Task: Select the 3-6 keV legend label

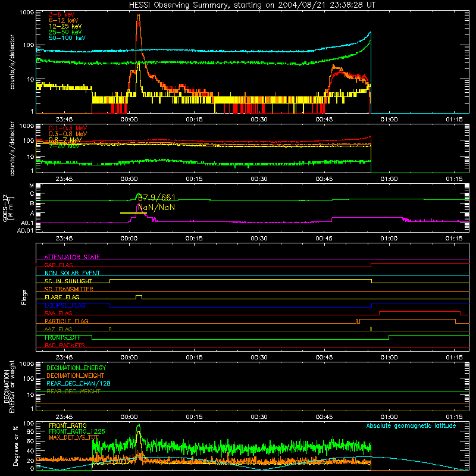Action: pyautogui.click(x=61, y=14)
